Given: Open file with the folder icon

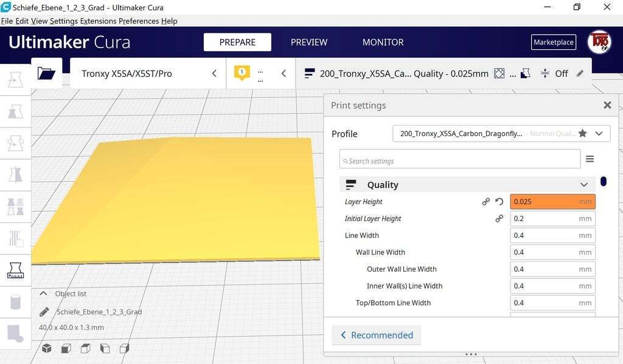Looking at the screenshot, I should click(46, 73).
